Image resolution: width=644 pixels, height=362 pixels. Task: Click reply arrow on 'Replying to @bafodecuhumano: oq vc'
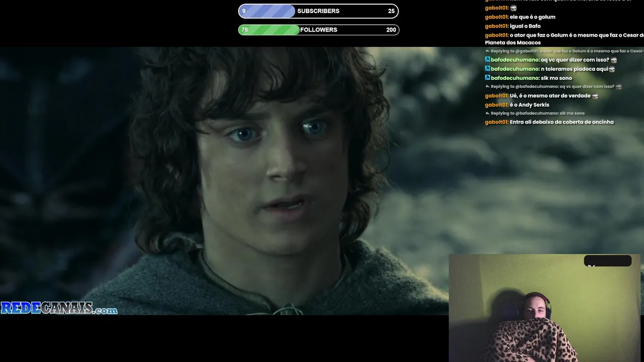tap(488, 86)
